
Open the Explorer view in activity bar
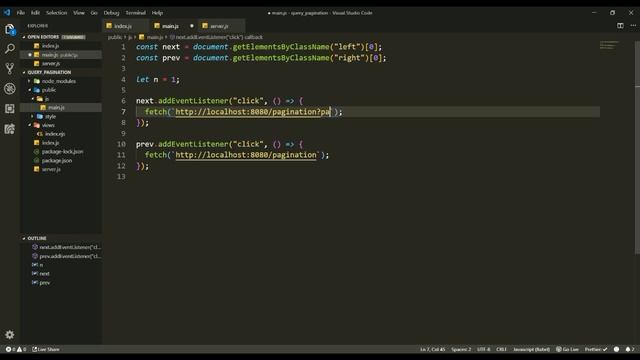click(x=10, y=29)
